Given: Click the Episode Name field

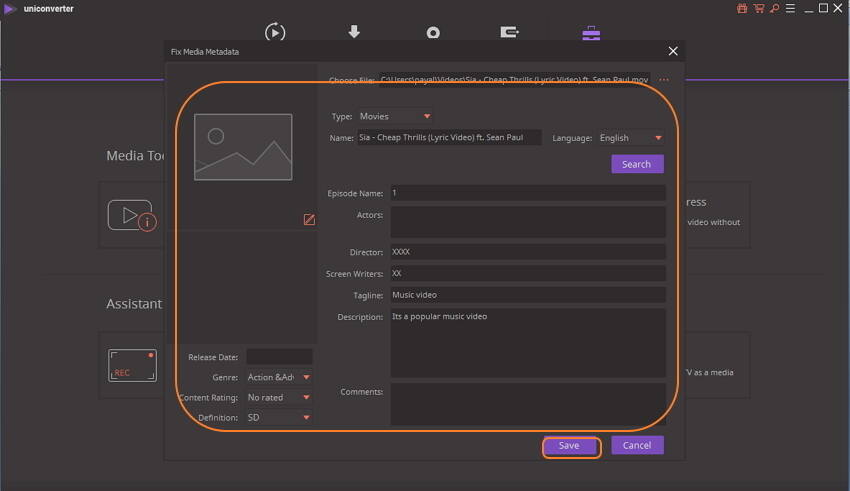Looking at the screenshot, I should (x=528, y=193).
